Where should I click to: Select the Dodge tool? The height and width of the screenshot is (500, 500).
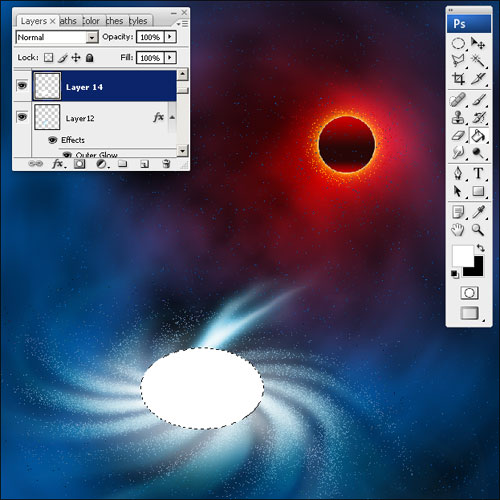click(x=478, y=153)
